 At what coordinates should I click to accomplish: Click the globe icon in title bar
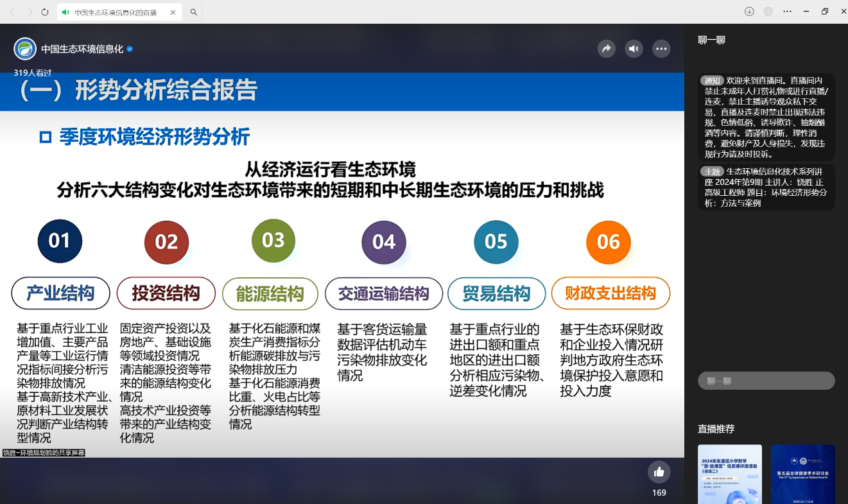coord(768,12)
